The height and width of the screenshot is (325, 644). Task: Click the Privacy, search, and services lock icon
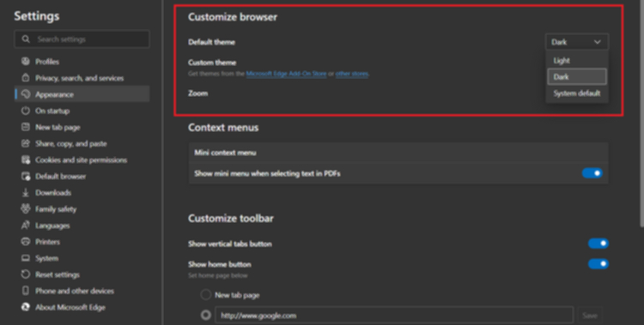tap(26, 77)
